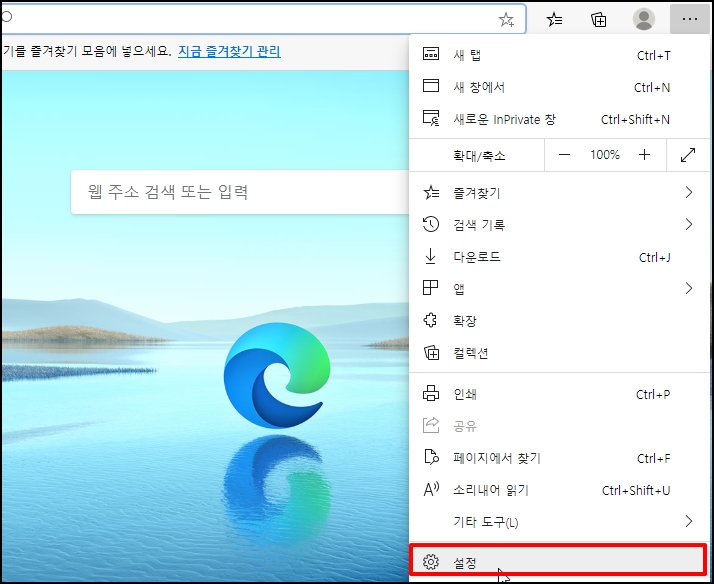Click the 100% zoom level value
Screen dimensions: 714x584
605,155
